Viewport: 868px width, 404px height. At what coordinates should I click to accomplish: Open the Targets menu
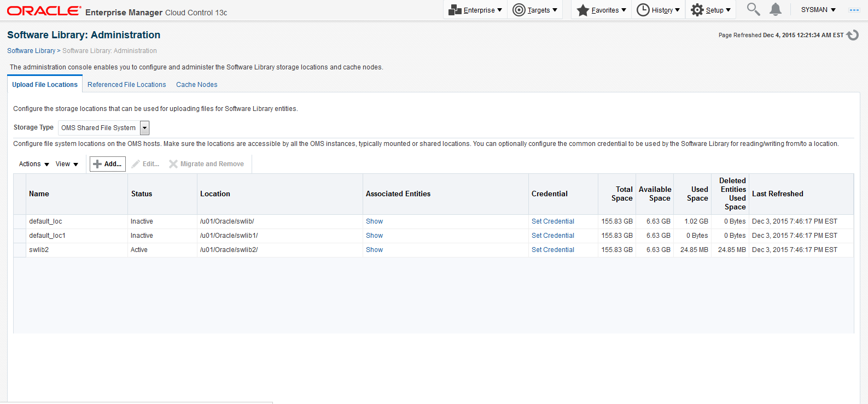point(535,10)
